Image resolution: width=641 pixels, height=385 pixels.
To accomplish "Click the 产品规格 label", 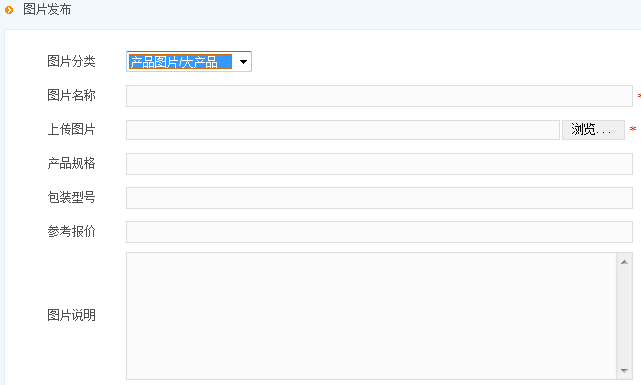I will click(x=71, y=163).
